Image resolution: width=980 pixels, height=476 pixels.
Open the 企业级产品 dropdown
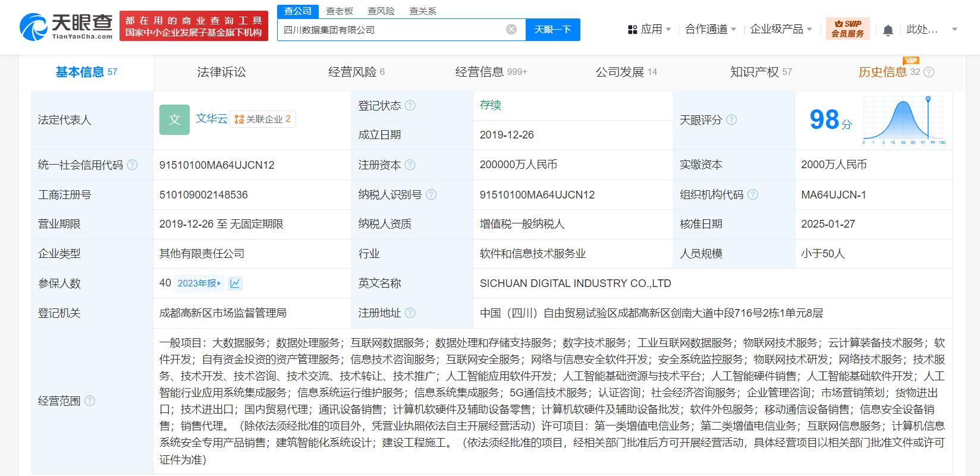780,29
